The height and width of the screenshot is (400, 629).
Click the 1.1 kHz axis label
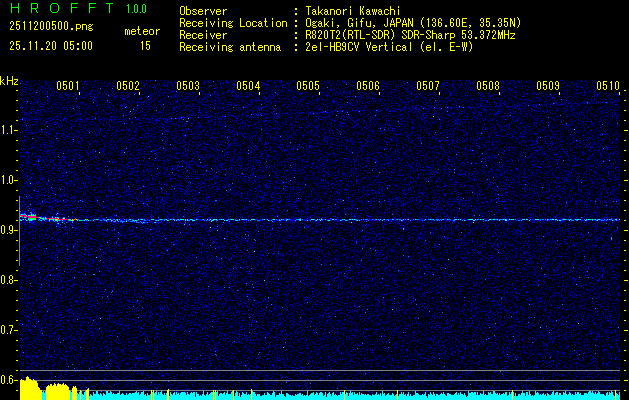[x=9, y=130]
